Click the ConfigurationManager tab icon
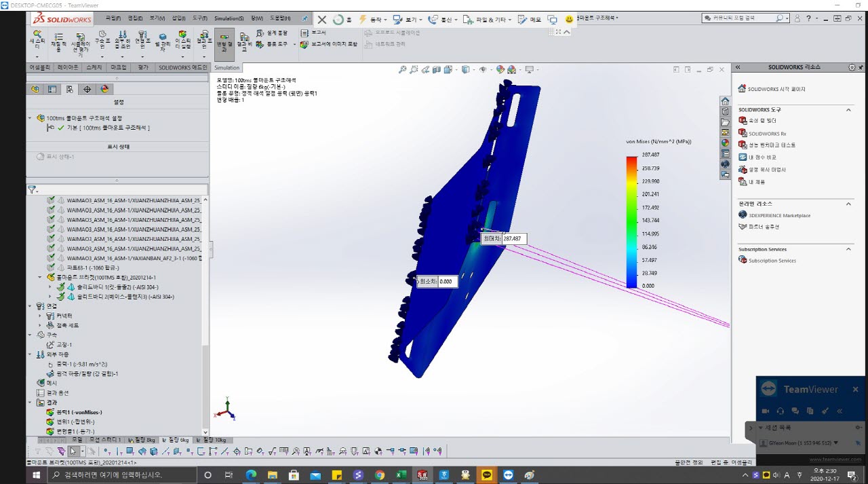Image resolution: width=868 pixels, height=484 pixels. point(70,89)
